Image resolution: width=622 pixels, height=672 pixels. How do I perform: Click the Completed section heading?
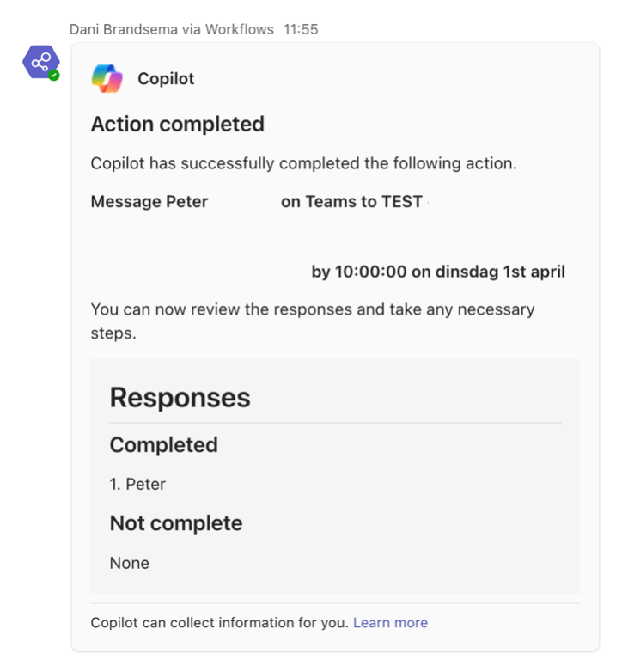coord(163,445)
